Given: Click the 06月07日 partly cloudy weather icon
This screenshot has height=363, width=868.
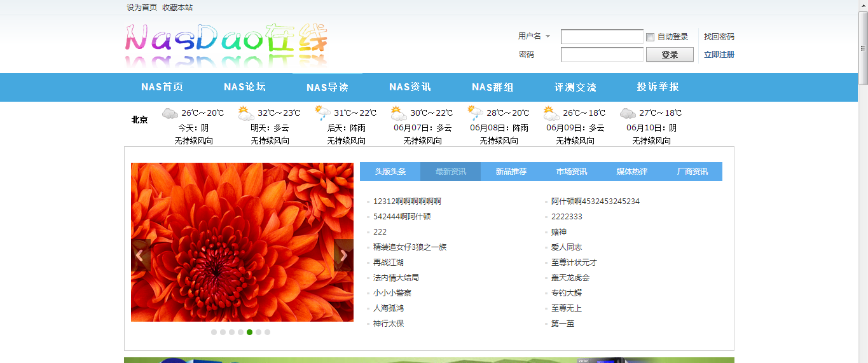Looking at the screenshot, I should [399, 113].
